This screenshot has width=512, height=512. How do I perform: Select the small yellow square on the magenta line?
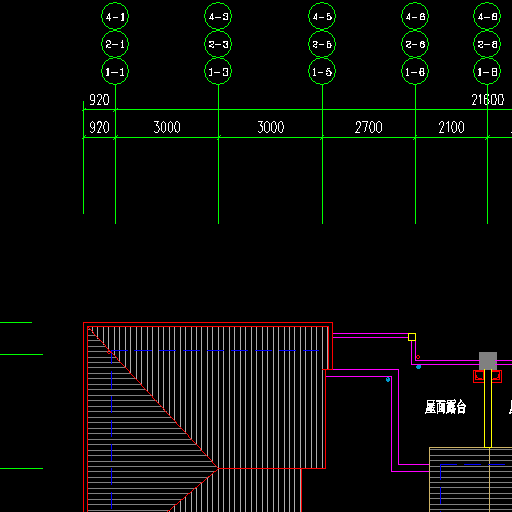pos(412,337)
